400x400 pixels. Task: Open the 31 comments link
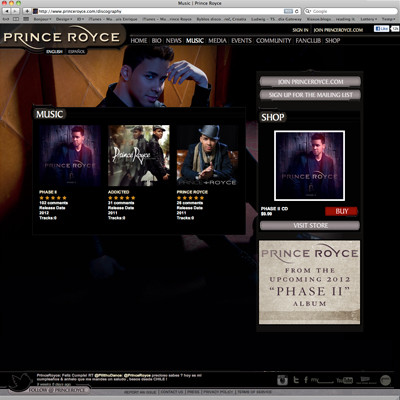[x=121, y=203]
